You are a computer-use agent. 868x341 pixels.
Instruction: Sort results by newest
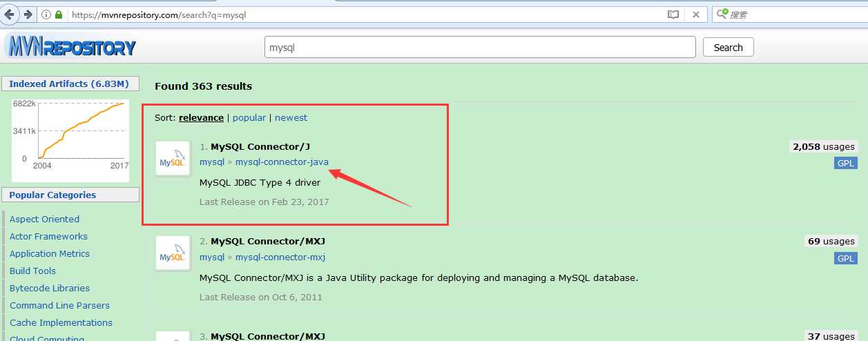pos(291,117)
